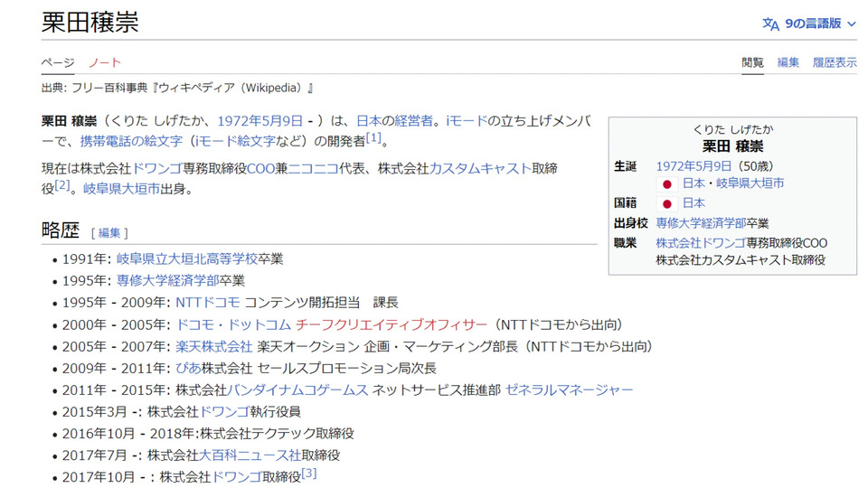Edit the 略歴 section via its 編集 link
The image size is (868, 488).
point(109,233)
